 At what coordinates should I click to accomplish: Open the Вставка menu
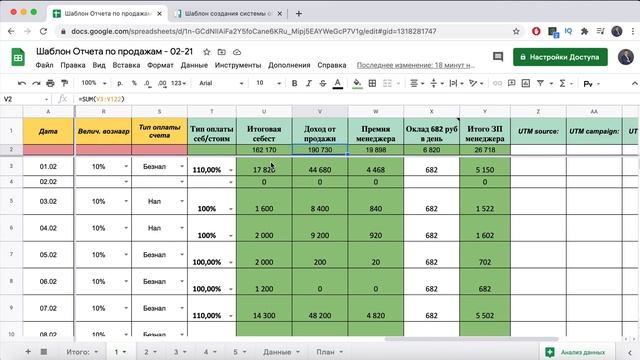click(126, 65)
